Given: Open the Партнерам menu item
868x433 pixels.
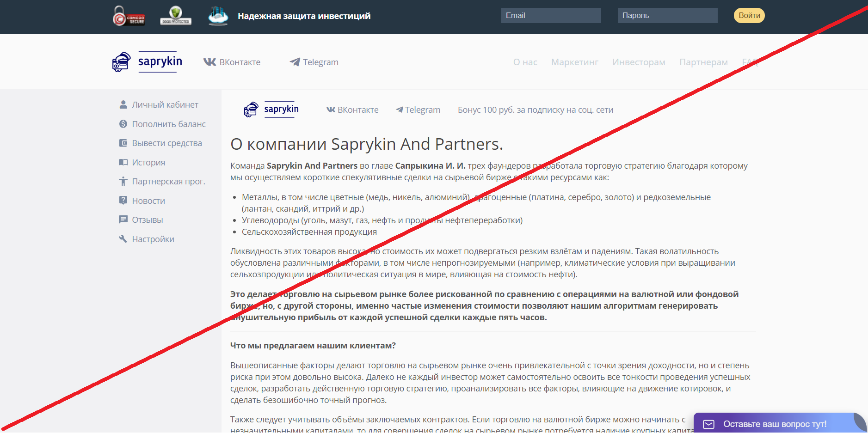Looking at the screenshot, I should [x=703, y=62].
